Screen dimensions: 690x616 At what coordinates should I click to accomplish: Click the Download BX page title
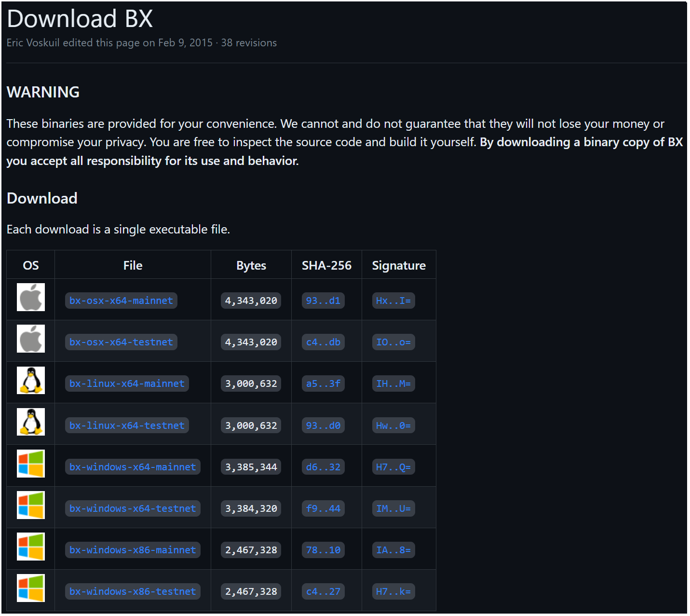click(80, 19)
